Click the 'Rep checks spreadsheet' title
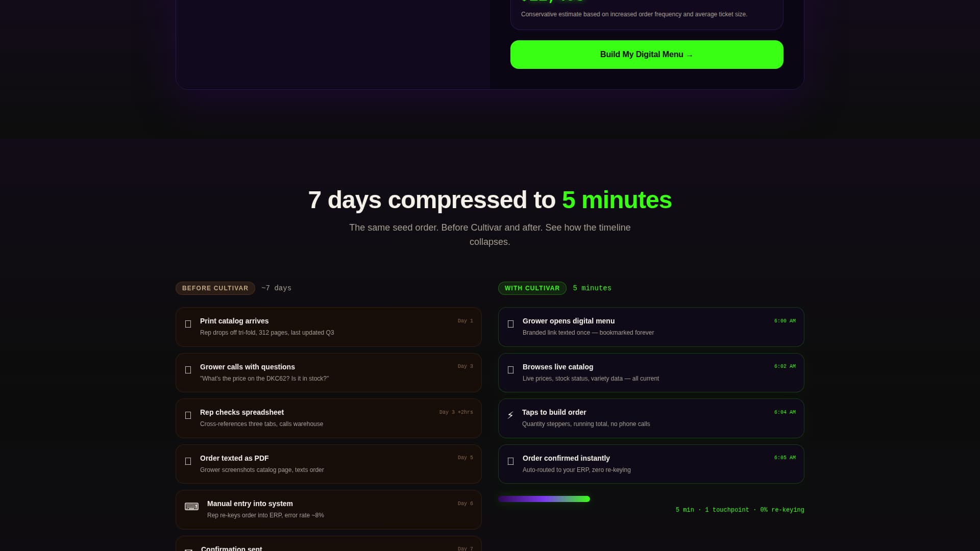This screenshot has height=551, width=980. tap(242, 412)
